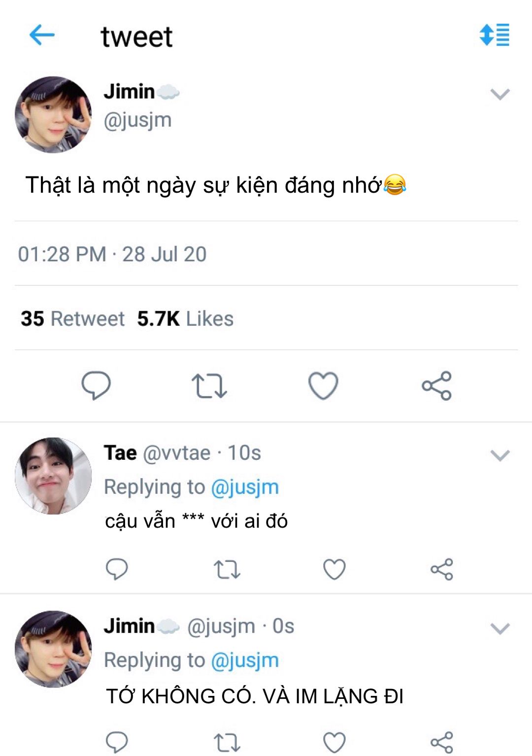View the 35 Retweet list

click(x=72, y=319)
